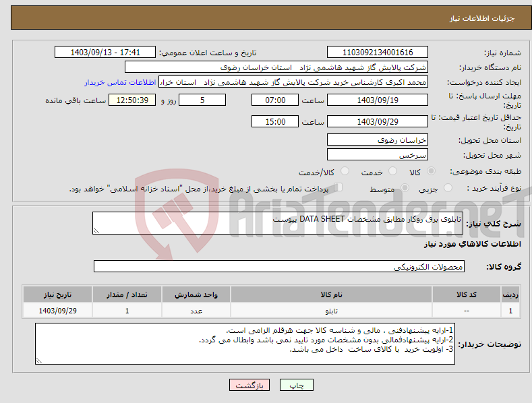Click the need number field 1103092134001616
The width and height of the screenshot is (532, 403).
[x=378, y=53]
